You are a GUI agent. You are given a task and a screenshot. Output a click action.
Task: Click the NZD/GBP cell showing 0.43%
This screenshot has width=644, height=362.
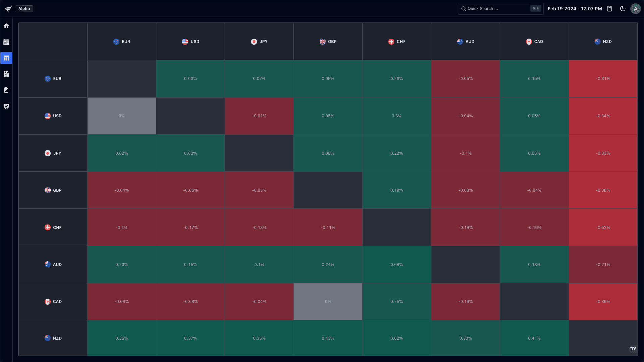328,338
